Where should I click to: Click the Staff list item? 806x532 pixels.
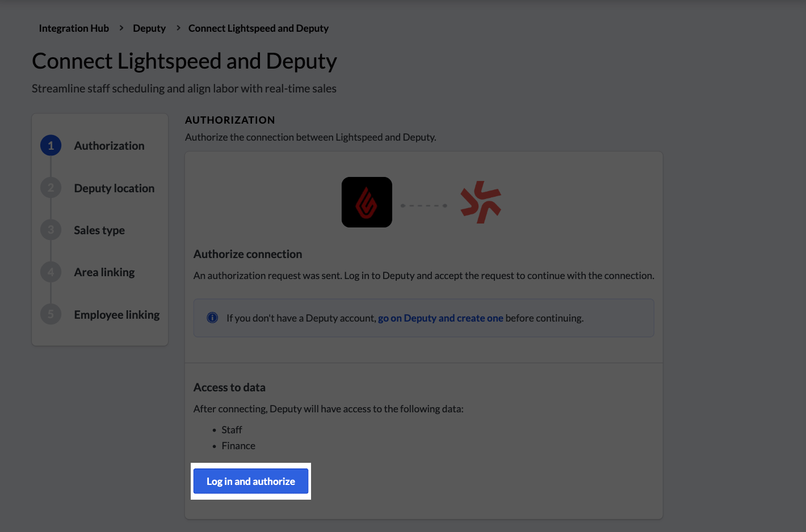tap(232, 429)
